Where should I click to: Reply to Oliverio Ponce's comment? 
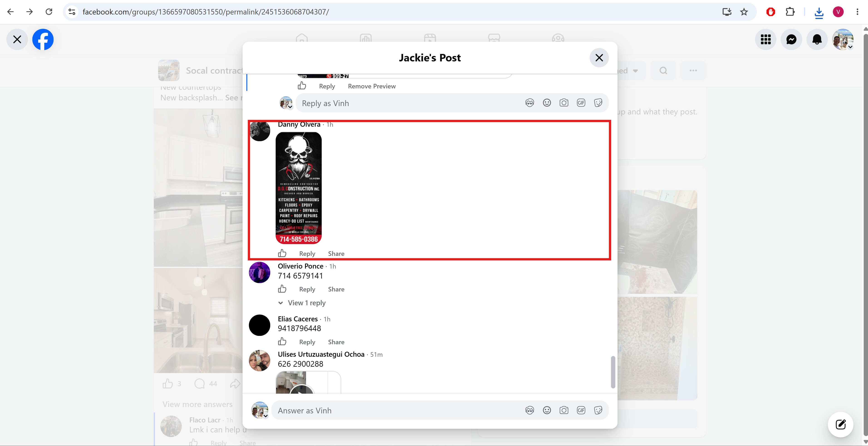pos(307,289)
